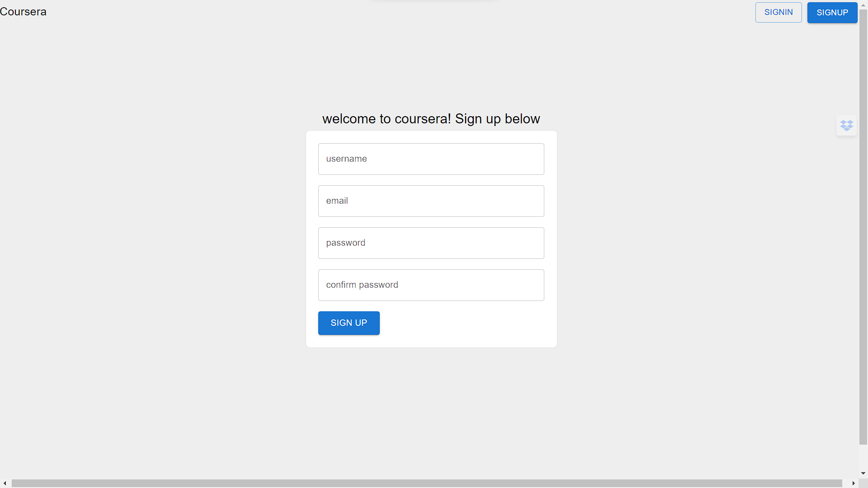Image resolution: width=868 pixels, height=488 pixels.
Task: Click the down arrow on the vertical scrollbar
Action: (x=863, y=473)
